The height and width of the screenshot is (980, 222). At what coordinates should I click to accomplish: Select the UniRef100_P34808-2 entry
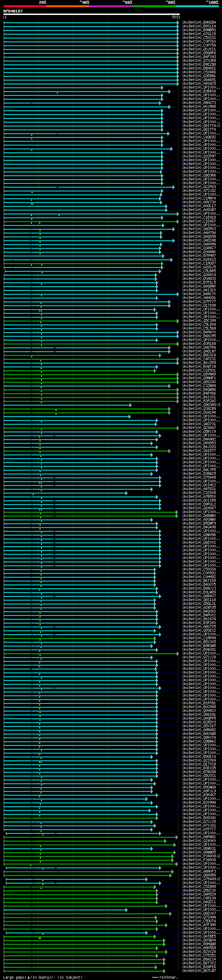pos(201,856)
